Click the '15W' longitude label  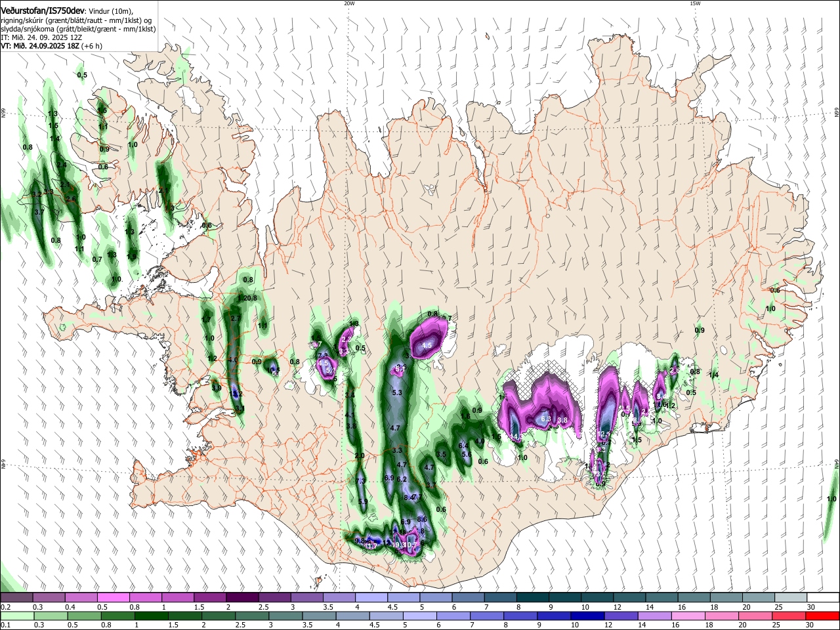pyautogui.click(x=695, y=3)
